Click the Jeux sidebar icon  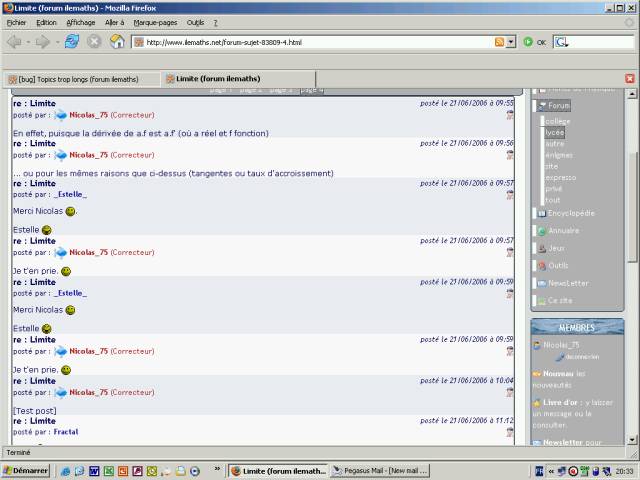541,248
